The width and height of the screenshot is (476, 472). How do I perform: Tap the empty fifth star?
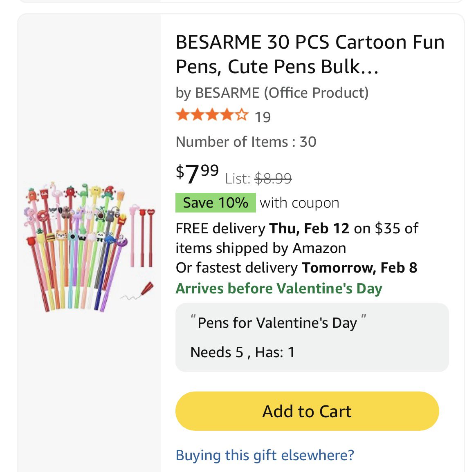(x=242, y=116)
